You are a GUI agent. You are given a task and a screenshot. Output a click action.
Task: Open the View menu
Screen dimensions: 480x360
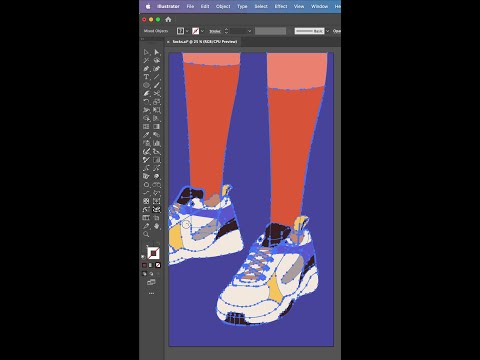299,6
